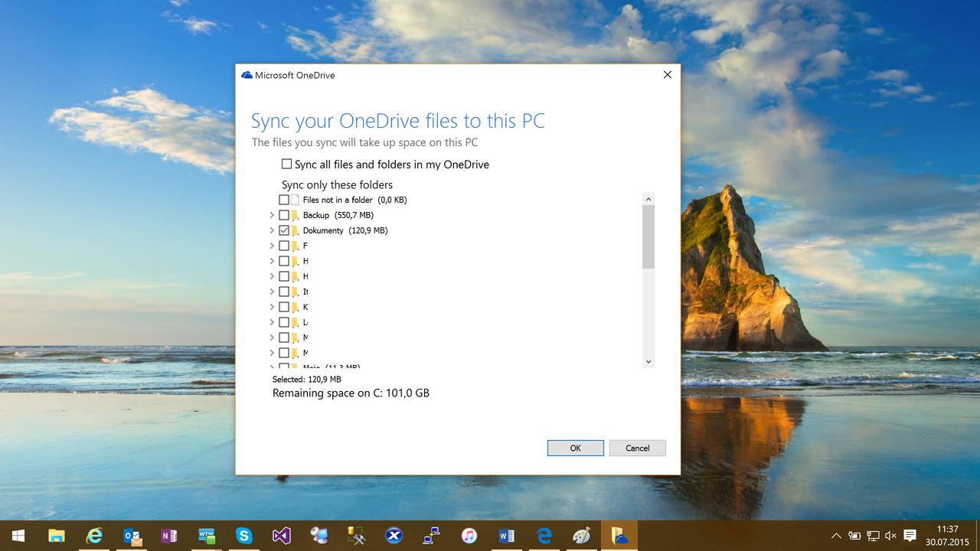Click the Backup folder icon
The height and width of the screenshot is (551, 980).
pos(296,215)
